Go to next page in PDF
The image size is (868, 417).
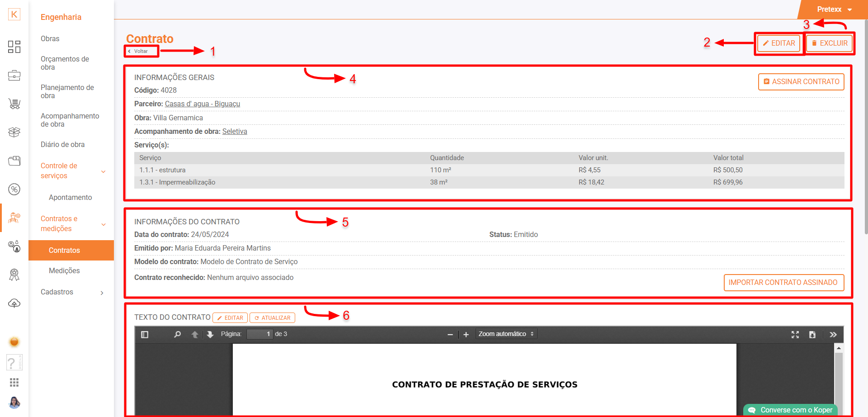pos(210,335)
